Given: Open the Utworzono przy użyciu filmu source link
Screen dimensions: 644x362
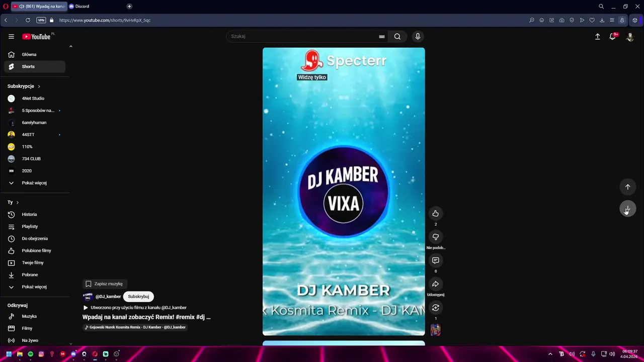Looking at the screenshot, I should (x=135, y=308).
